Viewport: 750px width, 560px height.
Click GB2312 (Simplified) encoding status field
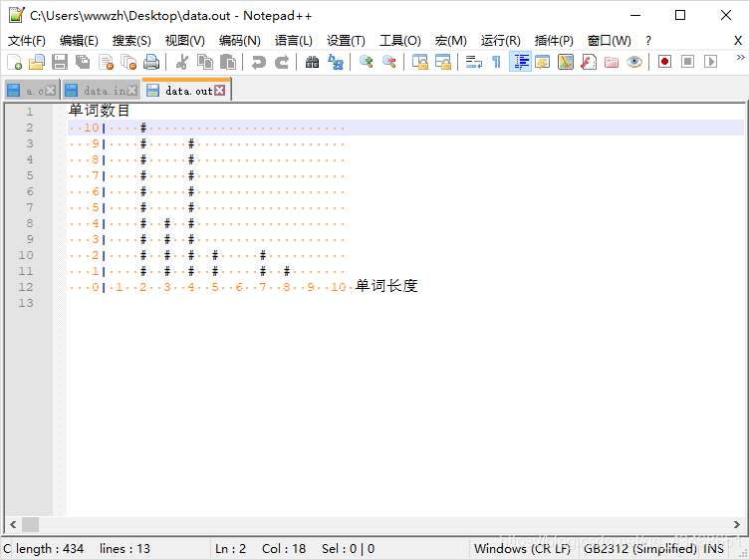pos(640,548)
